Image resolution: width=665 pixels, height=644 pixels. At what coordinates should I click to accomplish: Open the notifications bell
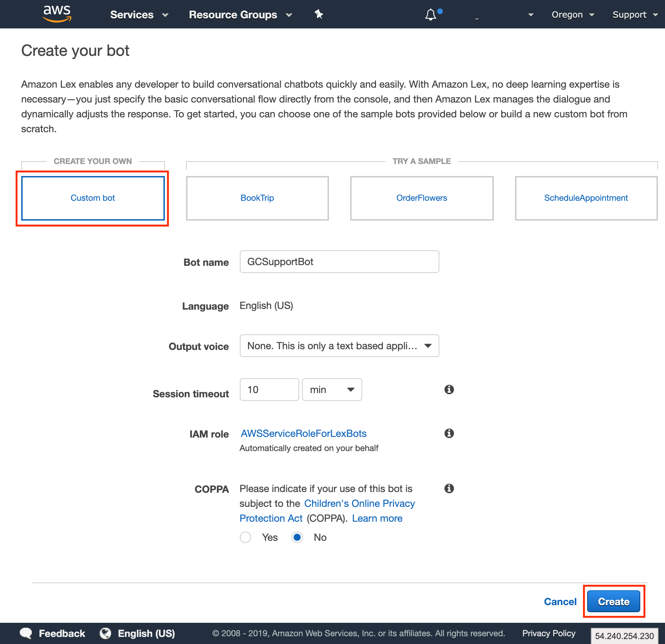(430, 14)
